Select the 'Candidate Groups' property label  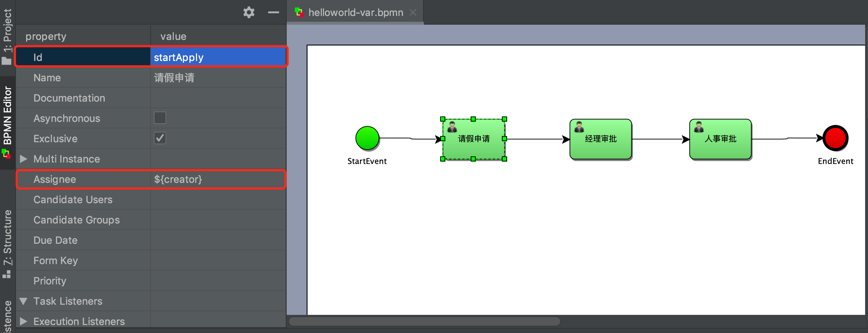click(x=77, y=220)
